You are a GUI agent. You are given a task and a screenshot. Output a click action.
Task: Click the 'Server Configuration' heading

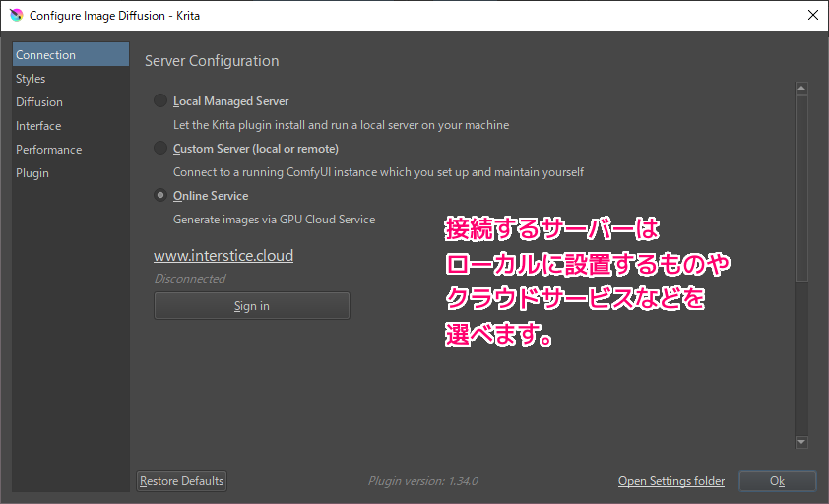coord(212,61)
